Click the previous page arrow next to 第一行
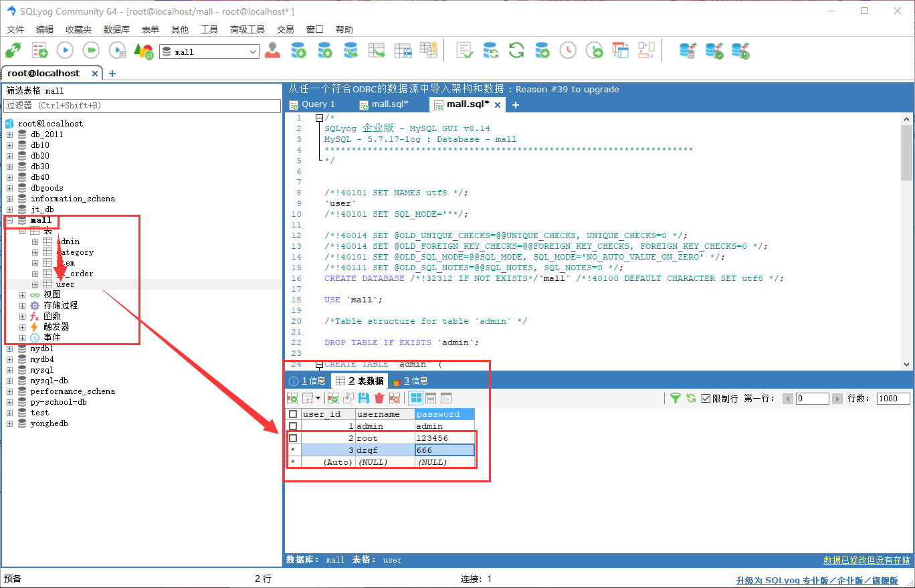 [x=788, y=399]
